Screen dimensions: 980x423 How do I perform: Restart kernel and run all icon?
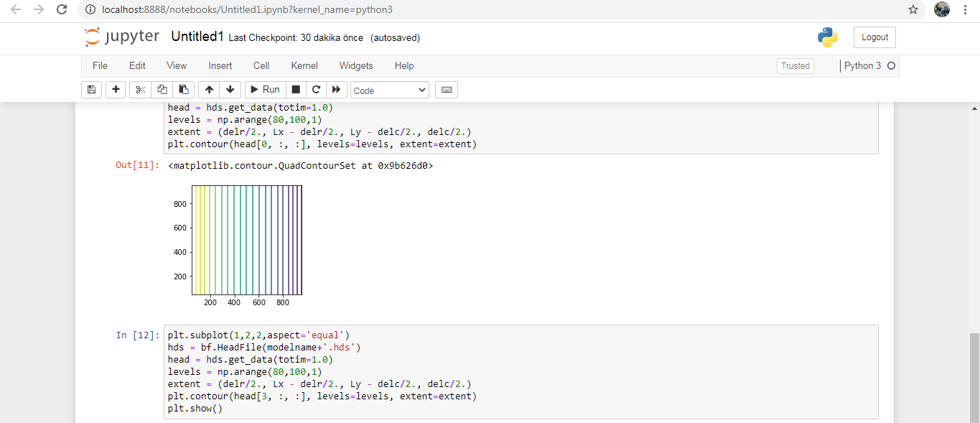tap(335, 90)
